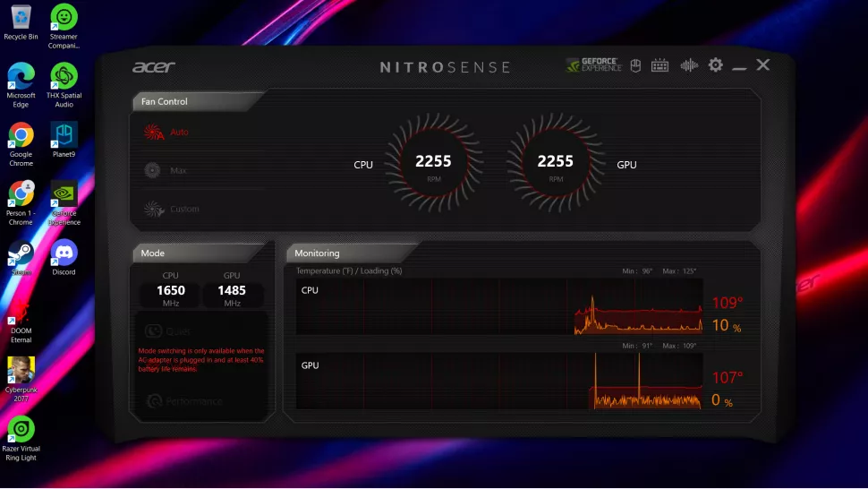Image resolution: width=868 pixels, height=489 pixels.
Task: Select the Quiet power mode
Action: coord(167,331)
